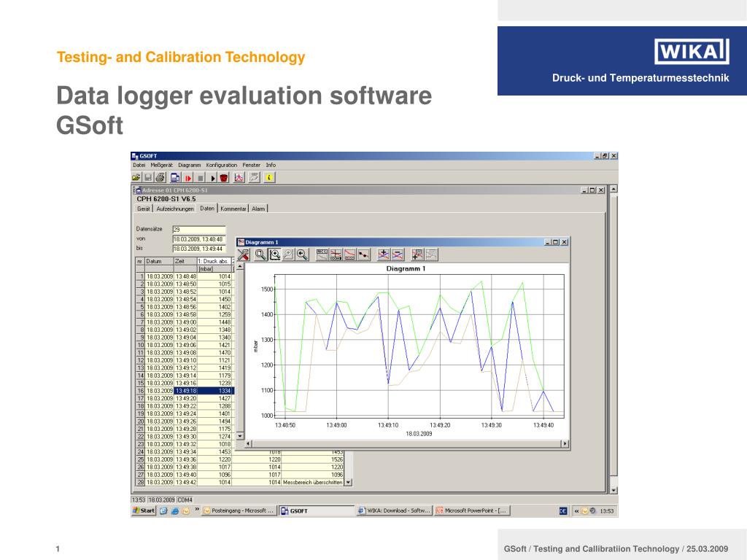747x560 pixels.
Task: Select the WIKA Download taskbar button
Action: tap(395, 510)
